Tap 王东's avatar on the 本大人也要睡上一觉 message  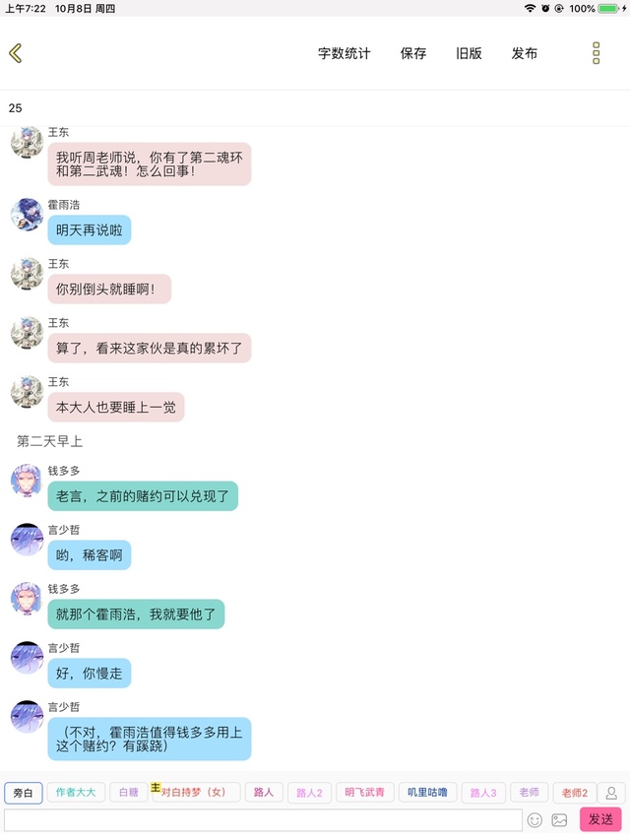point(27,392)
